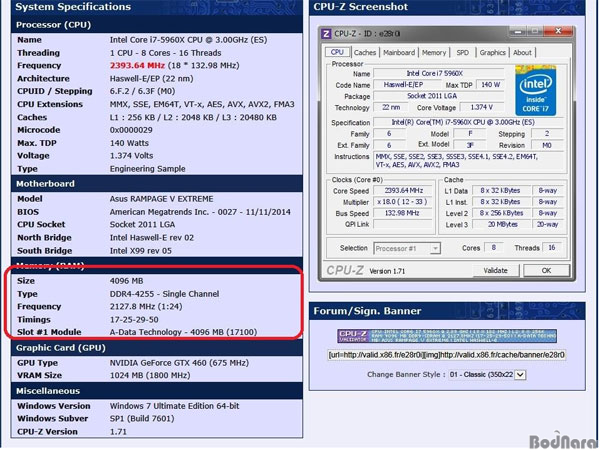Click the A-Data Technology module text
Viewport: 600px width, 452px height.
point(183,332)
